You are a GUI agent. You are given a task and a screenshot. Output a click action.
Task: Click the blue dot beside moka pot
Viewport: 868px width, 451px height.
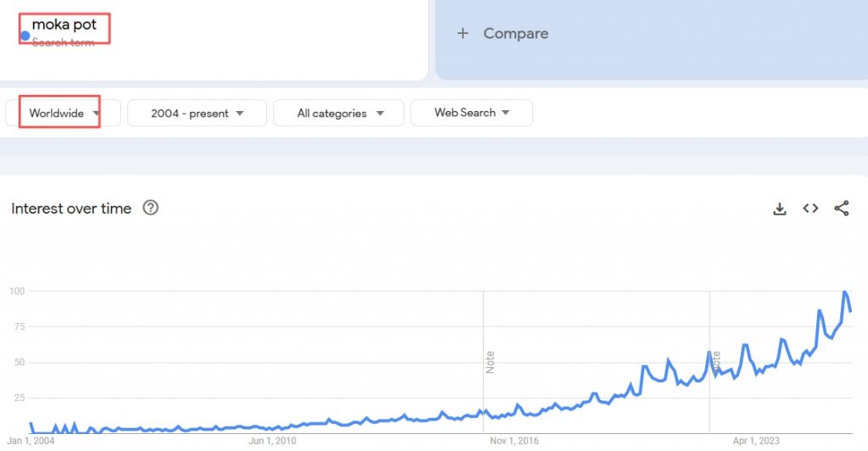[25, 36]
